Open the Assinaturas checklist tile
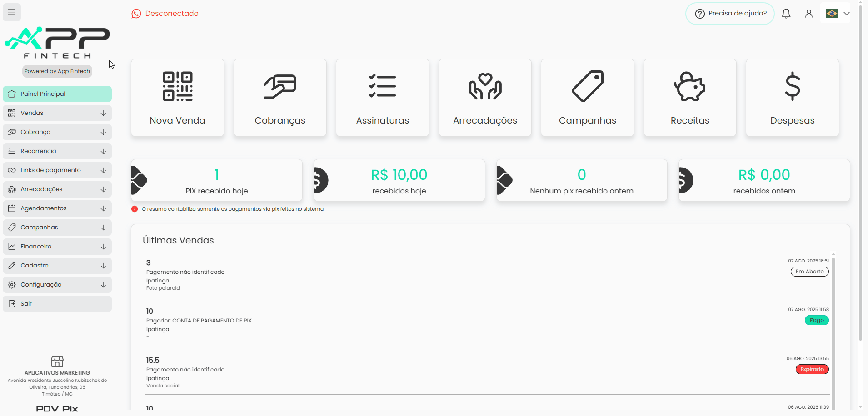 point(383,98)
